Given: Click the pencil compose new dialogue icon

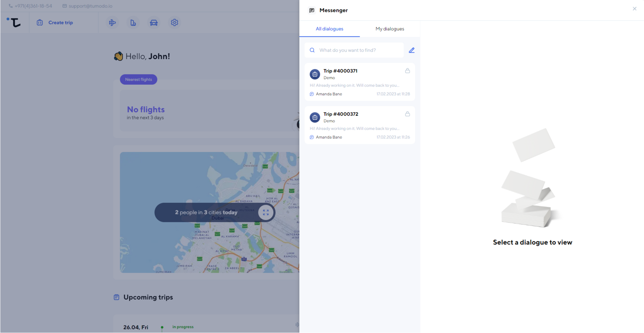Looking at the screenshot, I should (411, 50).
